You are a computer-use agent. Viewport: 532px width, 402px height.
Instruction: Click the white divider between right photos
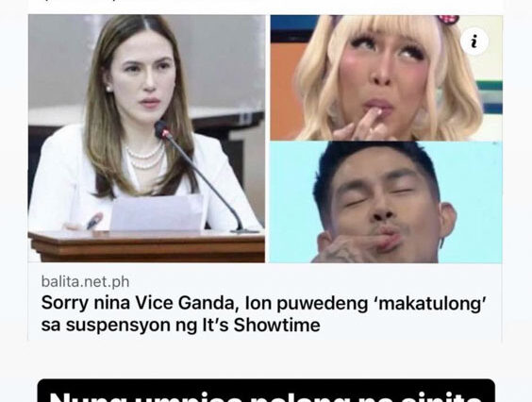[386, 142]
